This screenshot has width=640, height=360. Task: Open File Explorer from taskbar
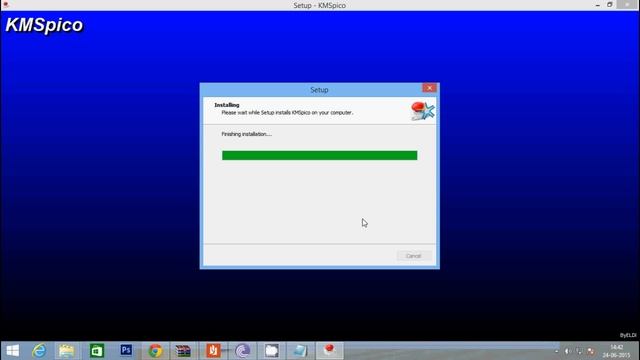(67, 351)
